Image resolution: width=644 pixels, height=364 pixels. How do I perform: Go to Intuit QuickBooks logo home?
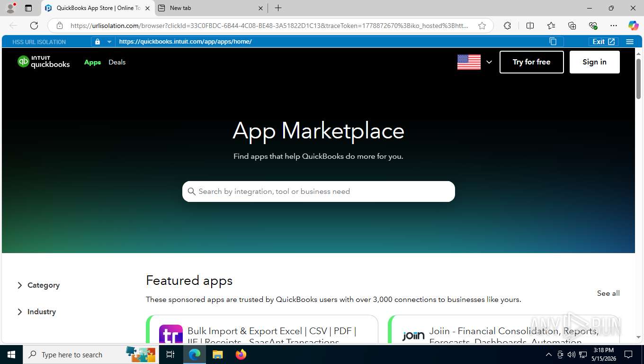click(44, 62)
